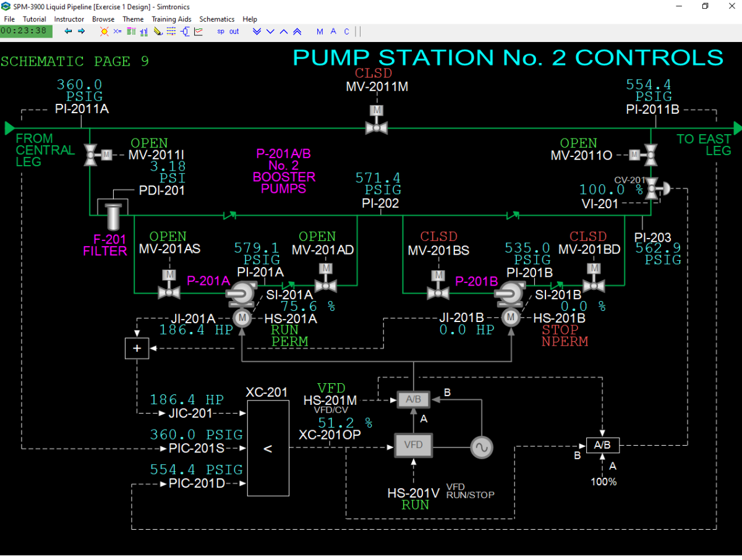Click the double down chevron fast decrease
Screen dimensions: 742x560
[257, 32]
